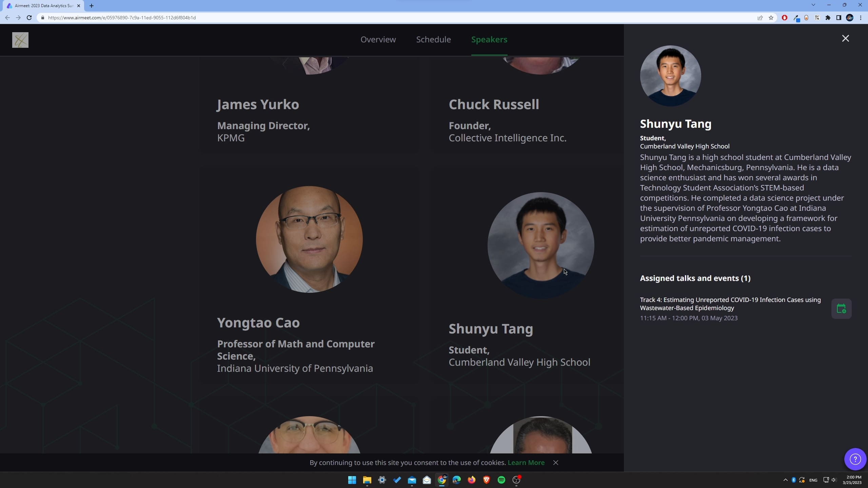Close the speaker details panel

(845, 38)
